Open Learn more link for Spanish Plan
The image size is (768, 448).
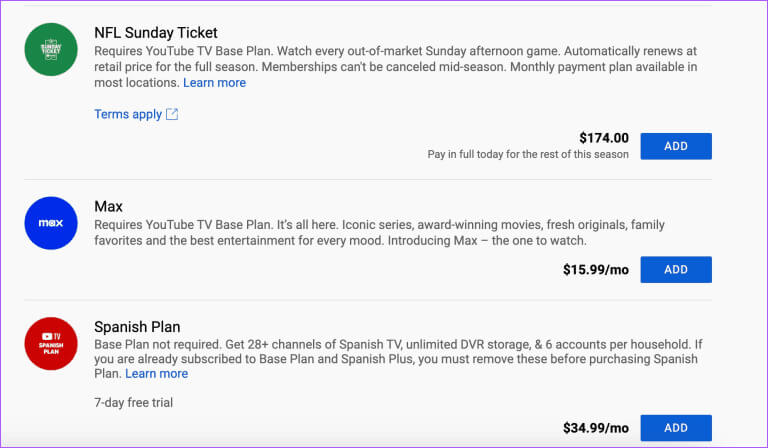(x=157, y=374)
